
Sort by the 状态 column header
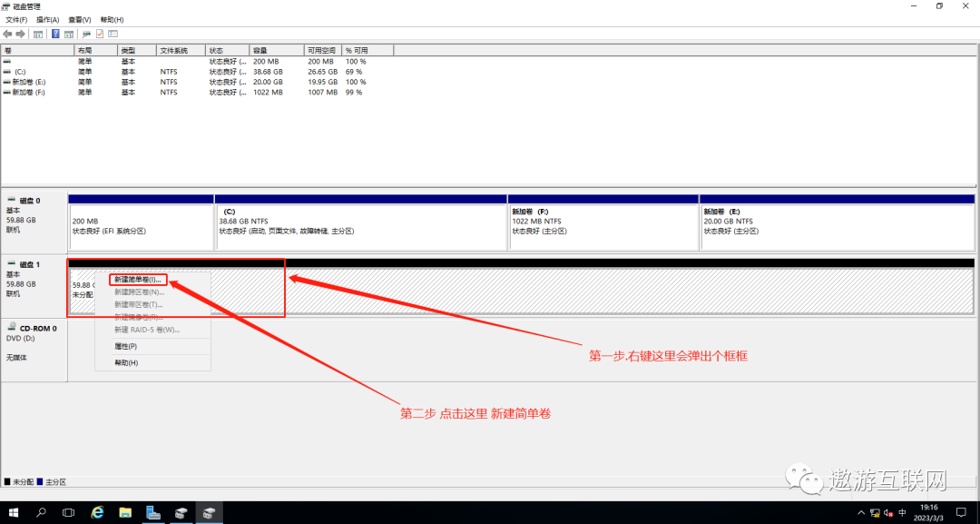(x=228, y=50)
